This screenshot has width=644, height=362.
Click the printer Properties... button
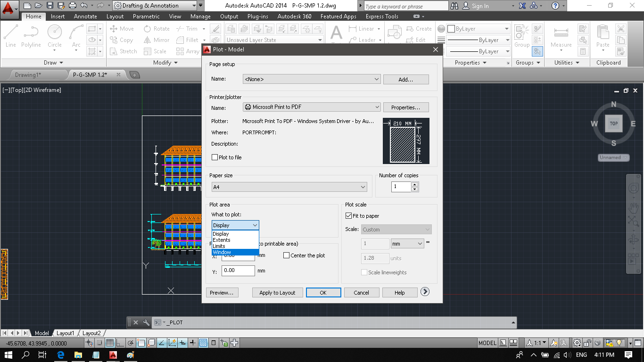point(406,107)
